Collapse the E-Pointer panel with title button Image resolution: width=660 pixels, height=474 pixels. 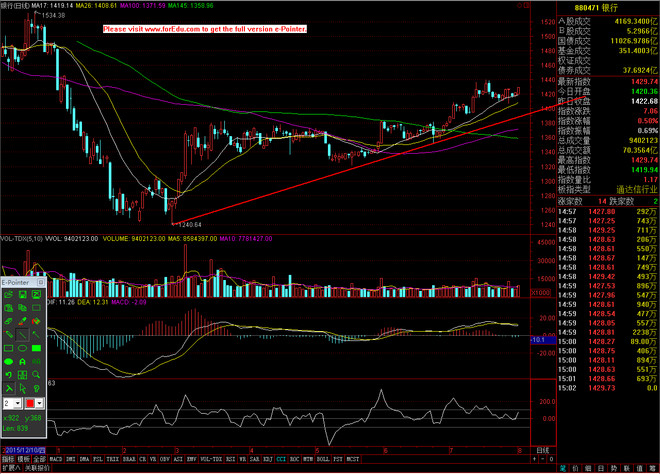click(x=41, y=282)
